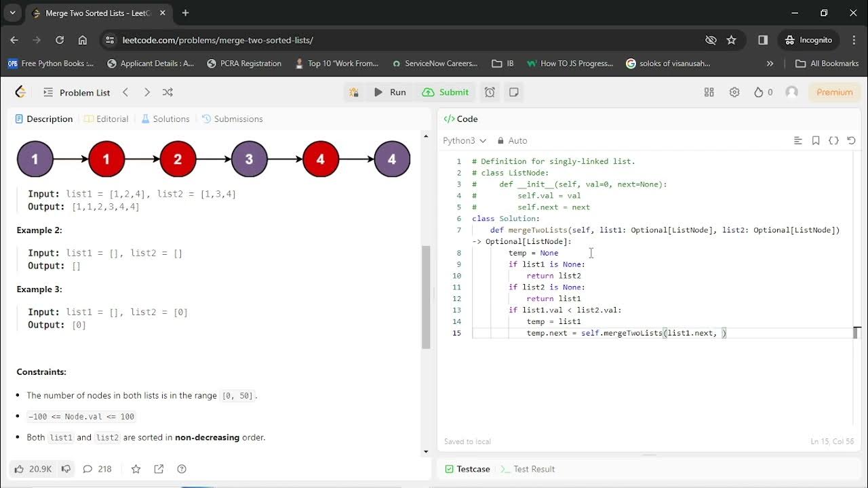The width and height of the screenshot is (868, 488).
Task: Open the 218 comments
Action: [x=97, y=469]
